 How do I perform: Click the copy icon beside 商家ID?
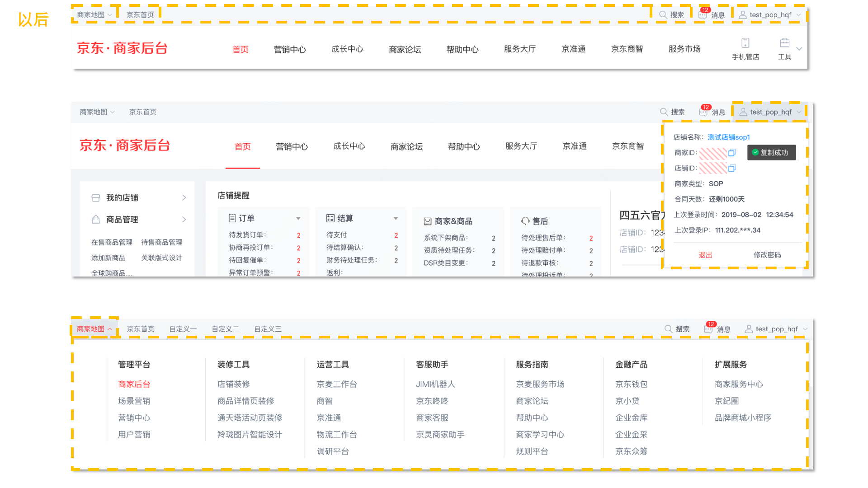pos(732,153)
